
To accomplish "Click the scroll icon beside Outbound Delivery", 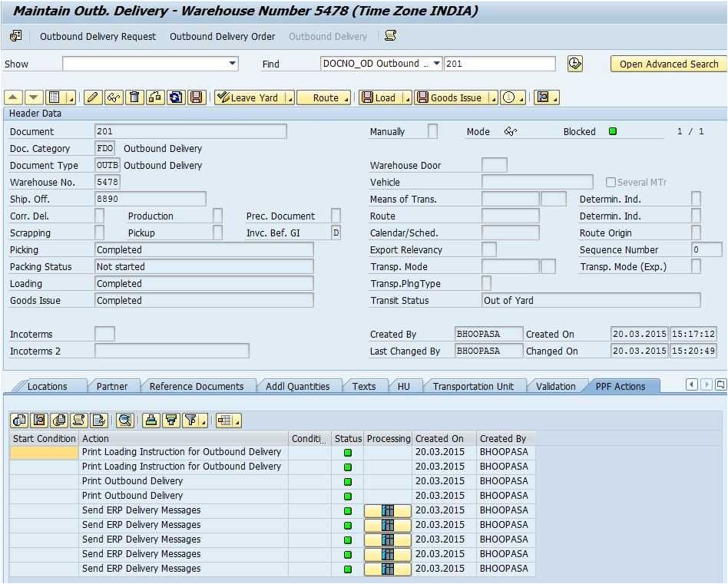I will tap(390, 36).
